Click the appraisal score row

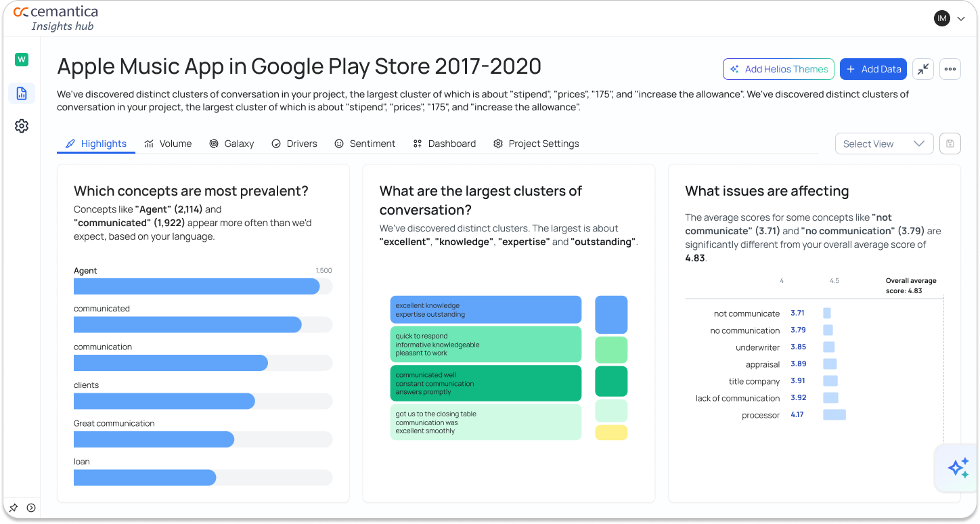[x=790, y=364]
